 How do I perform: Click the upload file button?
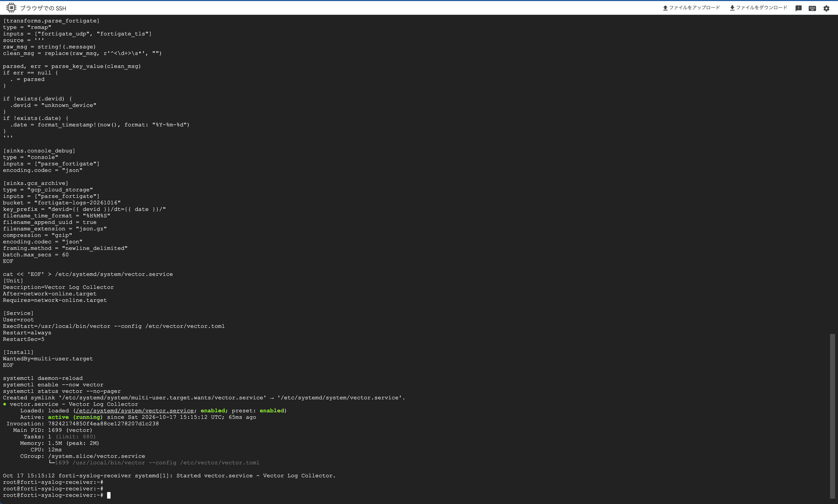coord(691,8)
